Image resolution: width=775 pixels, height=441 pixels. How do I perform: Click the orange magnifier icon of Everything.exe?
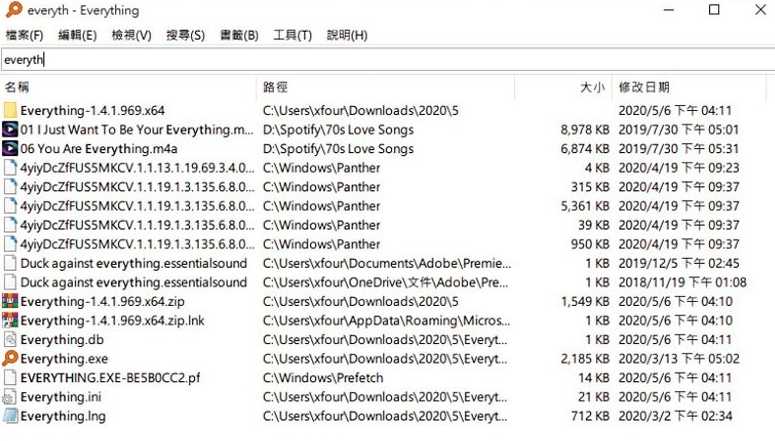[x=10, y=358]
